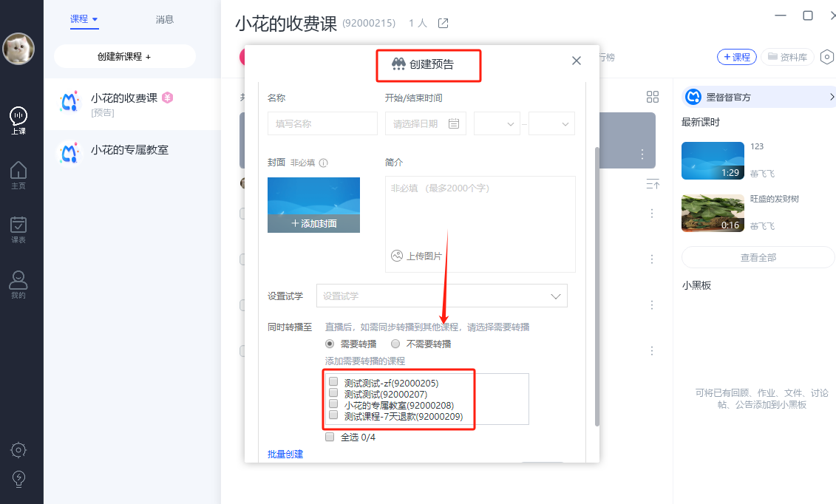Click the 填写名称 name input field
This screenshot has height=504, width=836.
(x=322, y=123)
